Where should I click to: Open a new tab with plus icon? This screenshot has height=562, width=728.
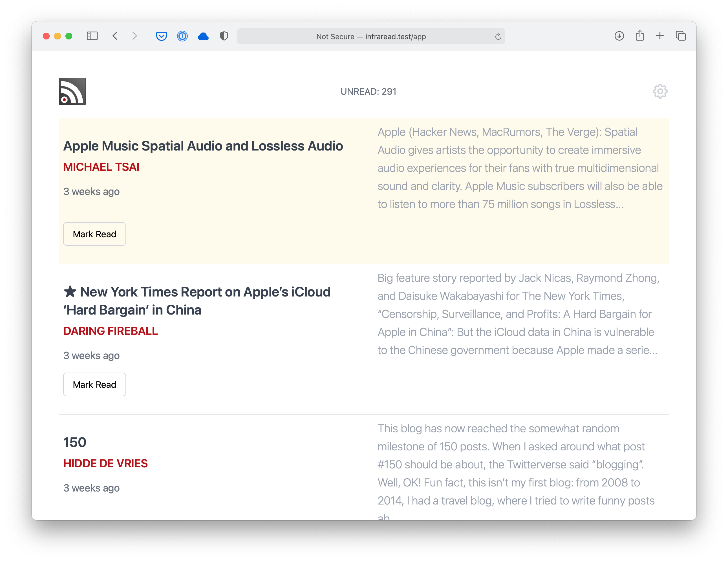point(660,36)
